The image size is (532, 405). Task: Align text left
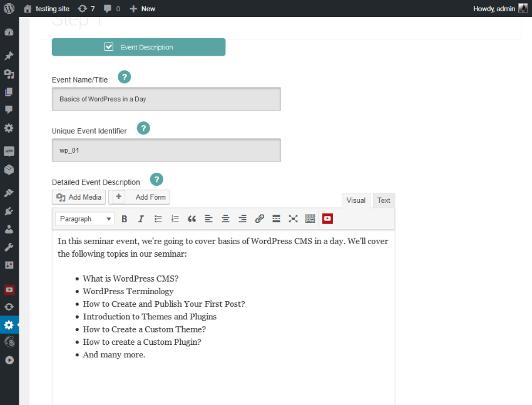[208, 219]
